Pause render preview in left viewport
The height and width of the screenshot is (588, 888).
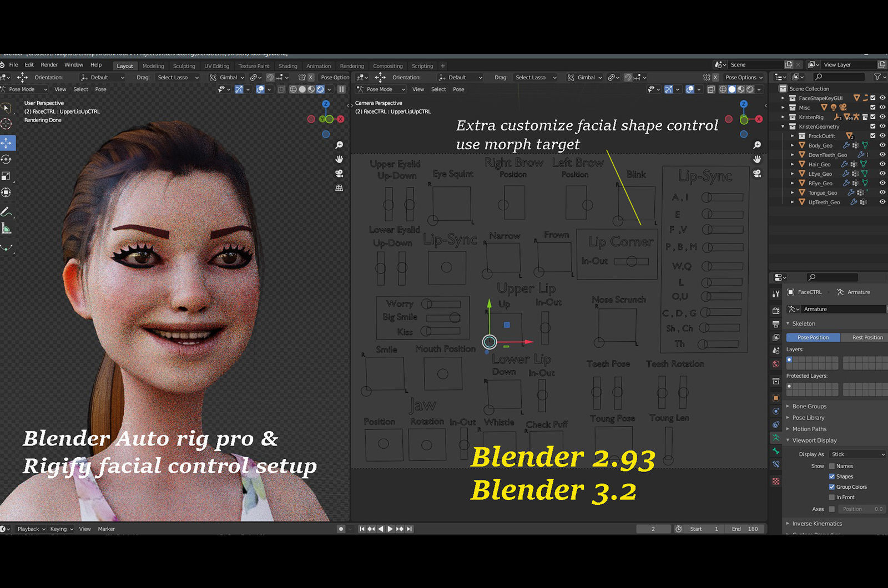click(x=342, y=89)
